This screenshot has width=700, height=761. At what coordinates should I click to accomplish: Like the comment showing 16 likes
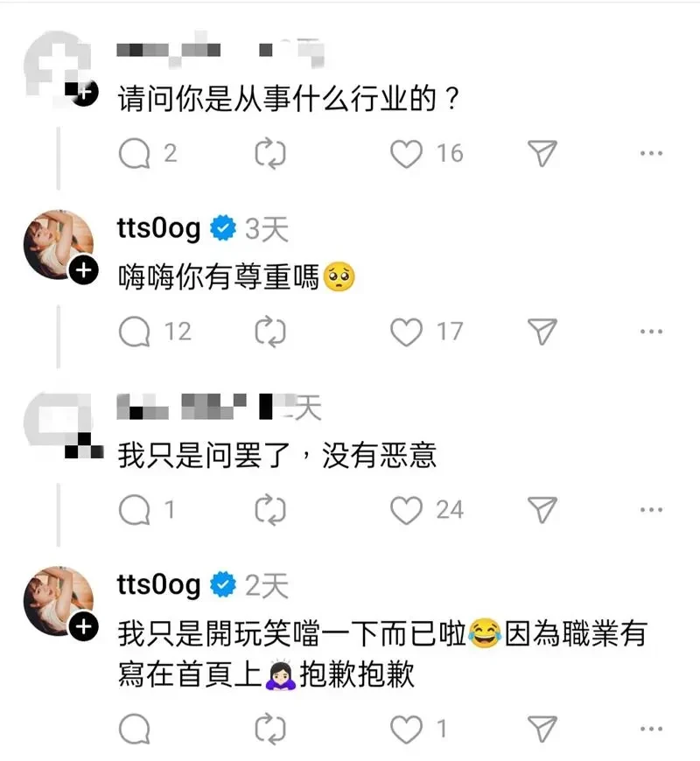pos(406,154)
